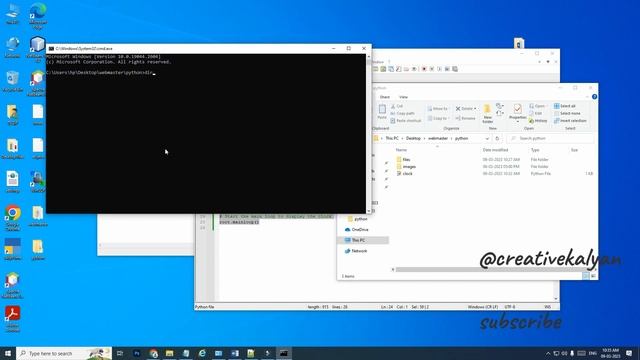The height and width of the screenshot is (360, 640).
Task: Click the Command Prompt scrollbar down arrow
Action: tap(369, 211)
